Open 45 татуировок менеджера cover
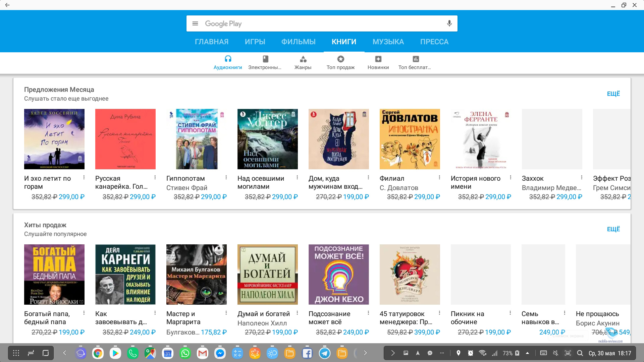 [410, 275]
